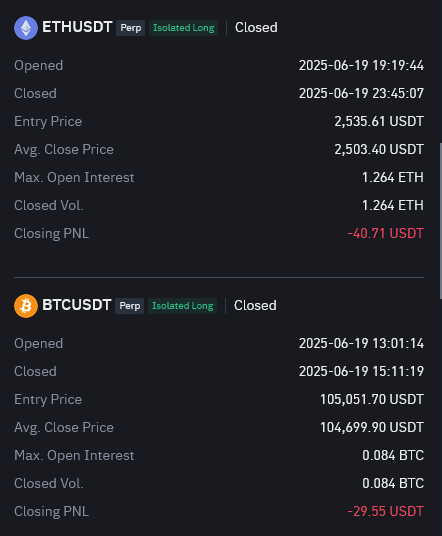The height and width of the screenshot is (536, 442).
Task: Click the Bitcoin coin icon
Action: point(26,306)
